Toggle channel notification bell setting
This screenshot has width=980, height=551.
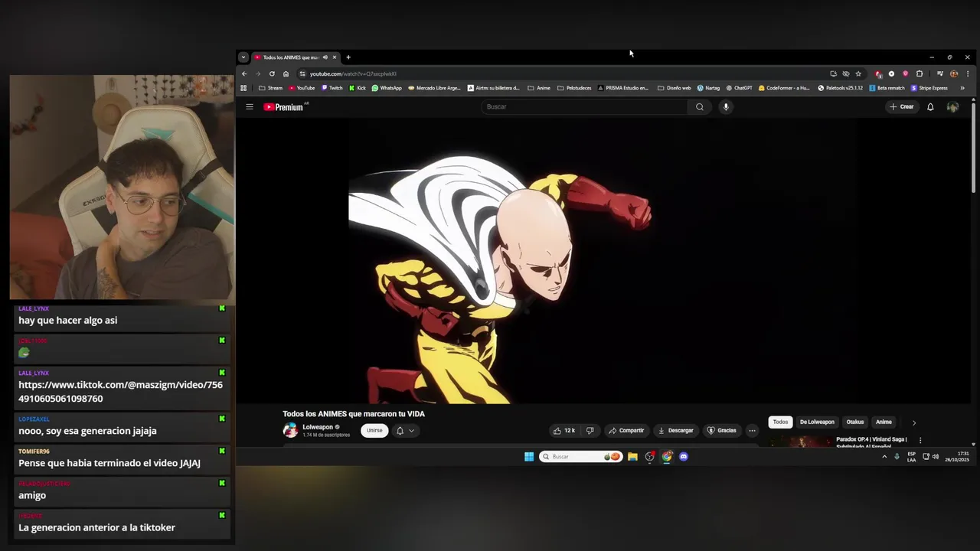tap(400, 431)
